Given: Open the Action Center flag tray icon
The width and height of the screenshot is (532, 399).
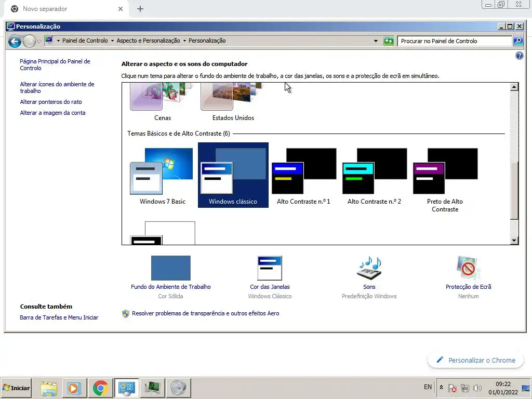Looking at the screenshot, I should [453, 388].
